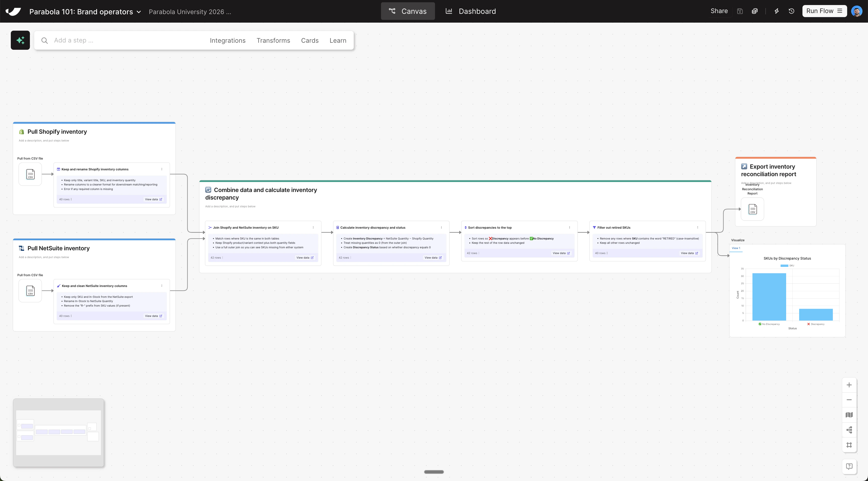Click View data on Join step
Image resolution: width=868 pixels, height=481 pixels.
point(305,258)
